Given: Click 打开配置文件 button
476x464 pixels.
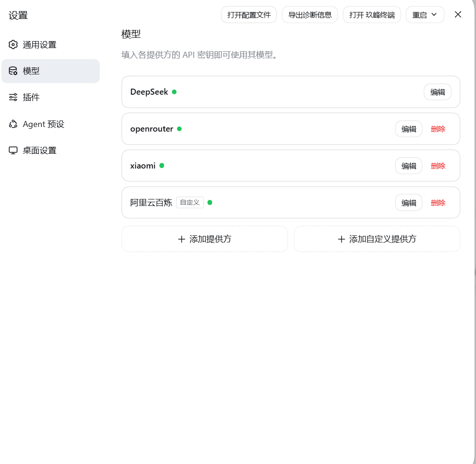Looking at the screenshot, I should point(249,15).
